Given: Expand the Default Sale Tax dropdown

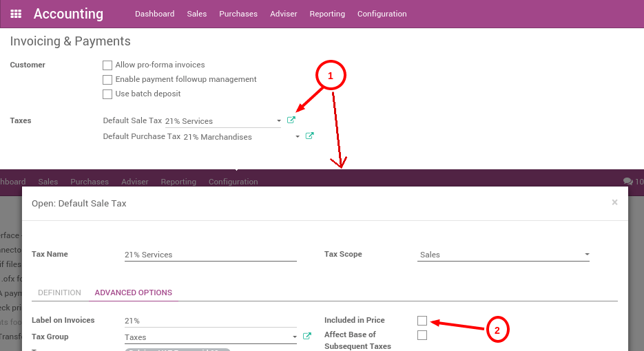Looking at the screenshot, I should coord(278,121).
